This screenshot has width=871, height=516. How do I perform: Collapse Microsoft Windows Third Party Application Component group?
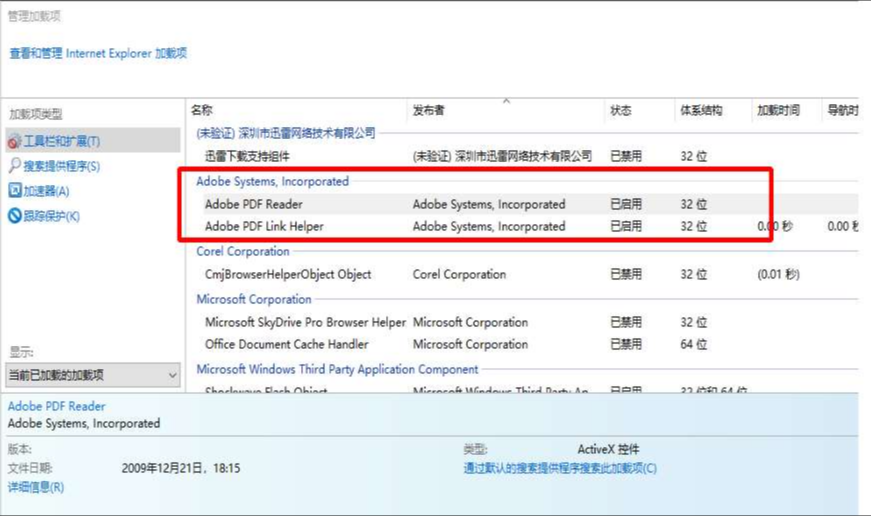click(x=337, y=369)
